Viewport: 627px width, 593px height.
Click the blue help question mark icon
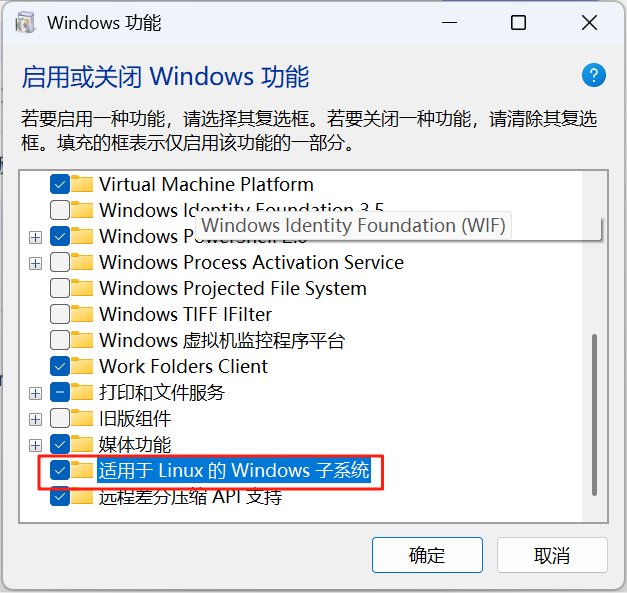coord(593,75)
